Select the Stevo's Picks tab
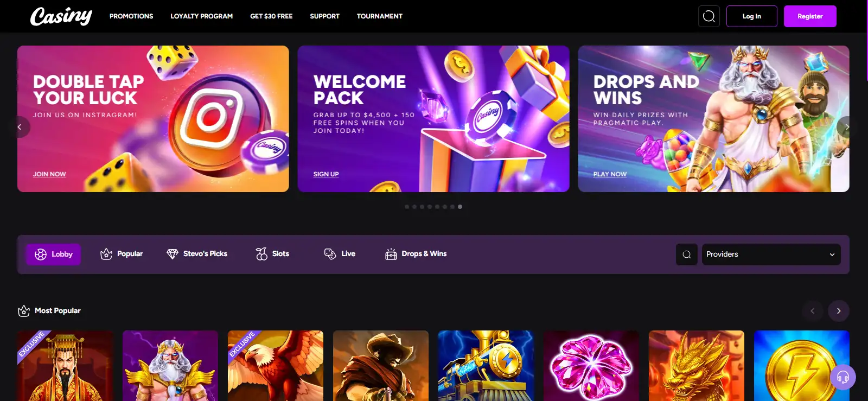The height and width of the screenshot is (401, 868). pyautogui.click(x=197, y=254)
